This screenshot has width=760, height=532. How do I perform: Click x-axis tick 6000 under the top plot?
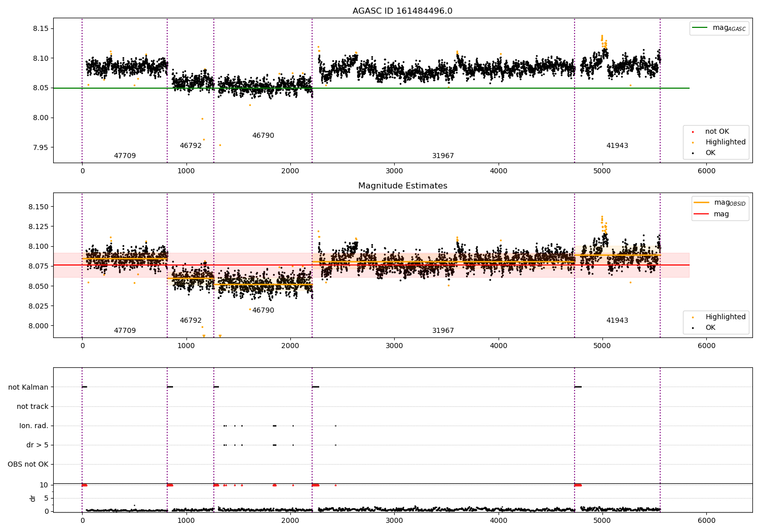[706, 171]
